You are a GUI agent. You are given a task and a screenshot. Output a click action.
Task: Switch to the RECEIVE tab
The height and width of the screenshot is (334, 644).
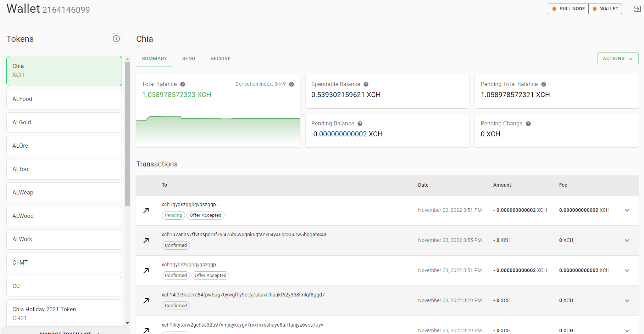point(220,58)
